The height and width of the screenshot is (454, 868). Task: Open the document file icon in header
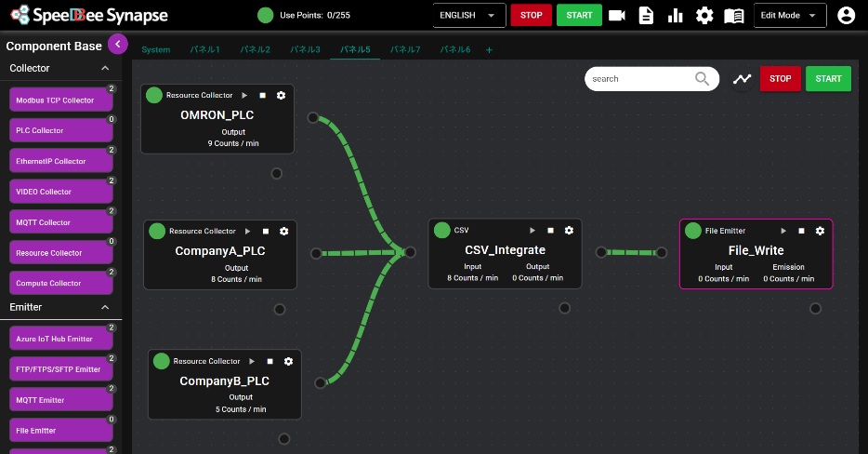tap(646, 16)
